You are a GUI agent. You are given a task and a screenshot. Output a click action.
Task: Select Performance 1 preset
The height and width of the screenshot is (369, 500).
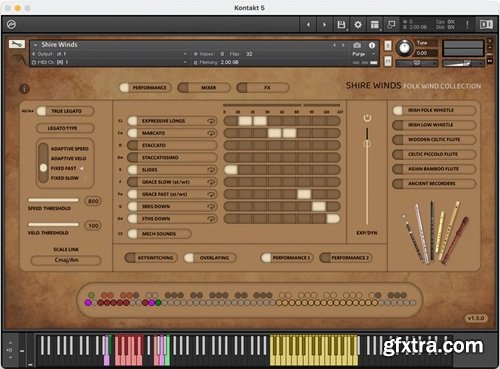tap(287, 258)
